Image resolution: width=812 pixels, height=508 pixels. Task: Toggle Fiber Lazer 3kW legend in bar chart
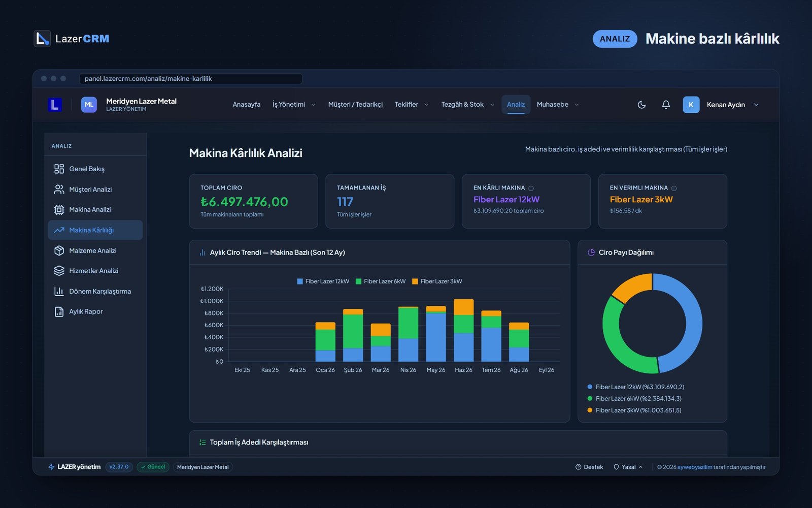click(x=437, y=281)
